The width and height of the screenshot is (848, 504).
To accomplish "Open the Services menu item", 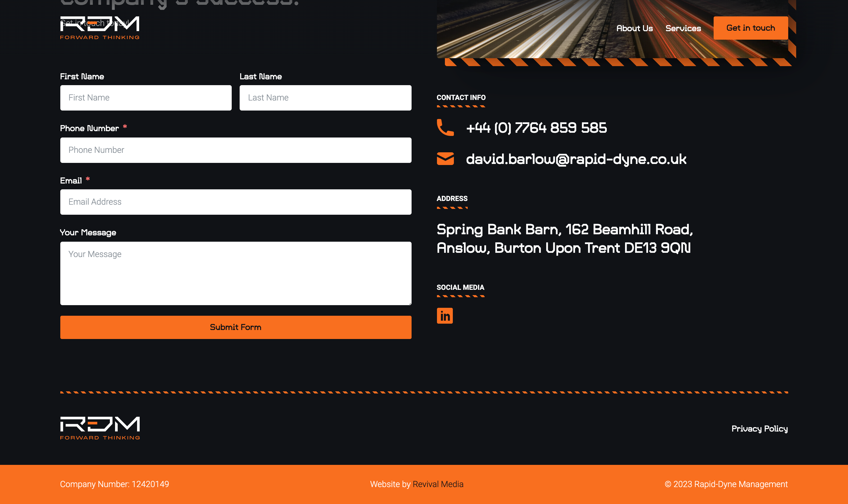I will pos(683,28).
